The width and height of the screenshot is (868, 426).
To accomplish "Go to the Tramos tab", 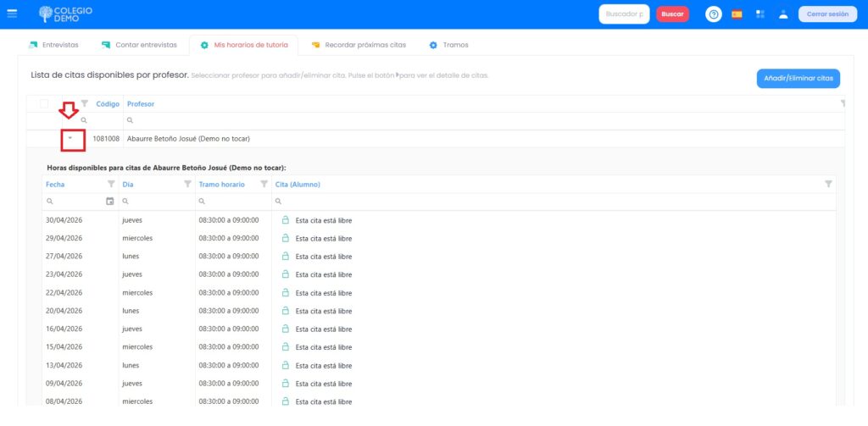I will pos(448,45).
